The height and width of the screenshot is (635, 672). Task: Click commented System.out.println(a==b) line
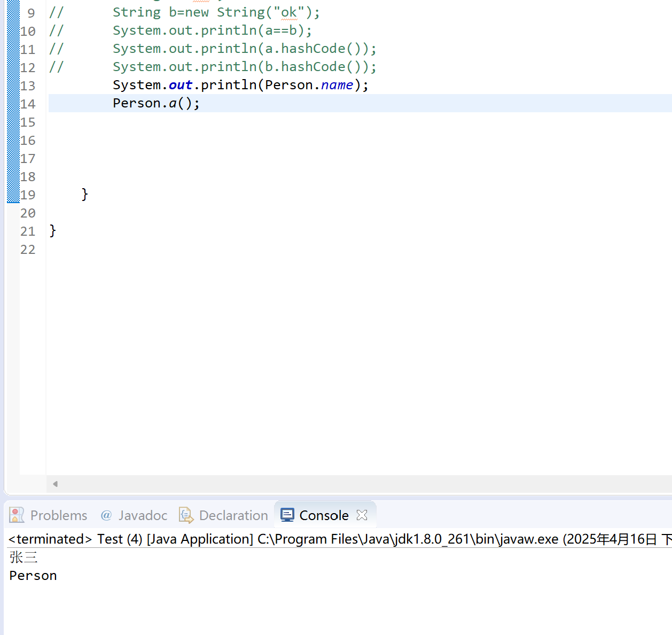coord(212,30)
